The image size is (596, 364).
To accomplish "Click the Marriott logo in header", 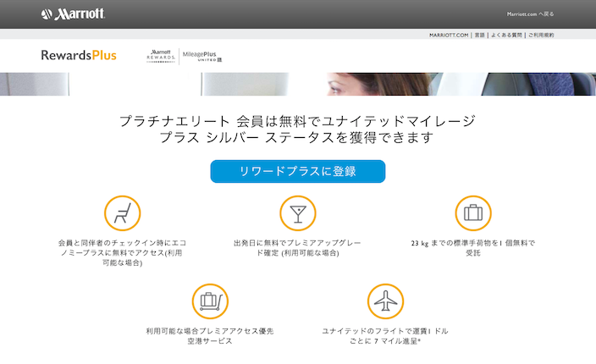I will click(x=73, y=14).
